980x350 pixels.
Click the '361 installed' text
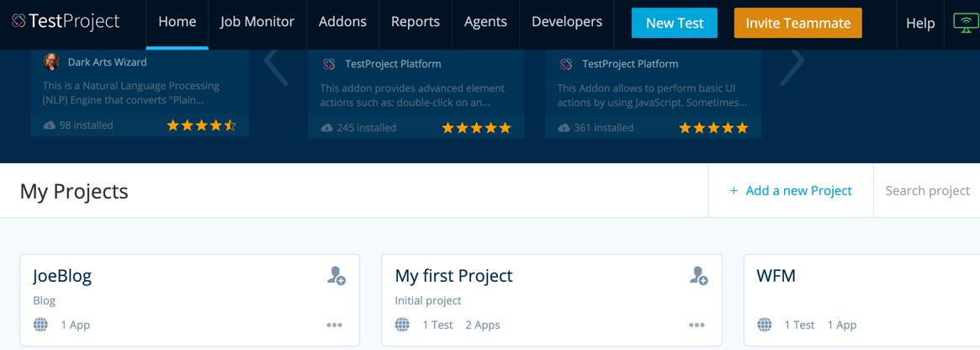coord(604,128)
